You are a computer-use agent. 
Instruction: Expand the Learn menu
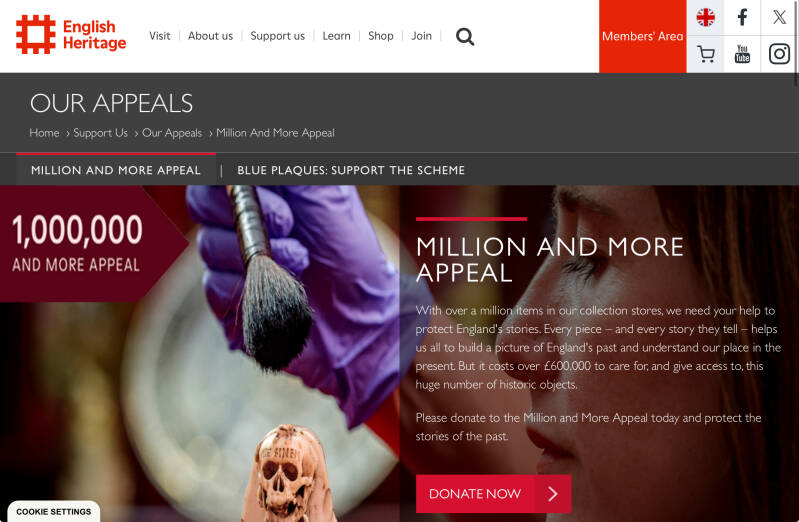(x=336, y=36)
